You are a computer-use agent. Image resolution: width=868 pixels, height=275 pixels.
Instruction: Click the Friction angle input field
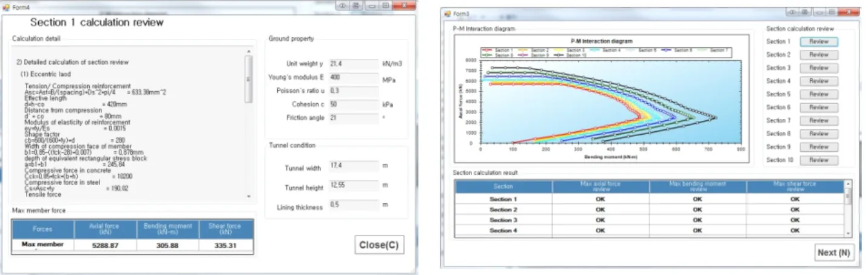pyautogui.click(x=353, y=118)
